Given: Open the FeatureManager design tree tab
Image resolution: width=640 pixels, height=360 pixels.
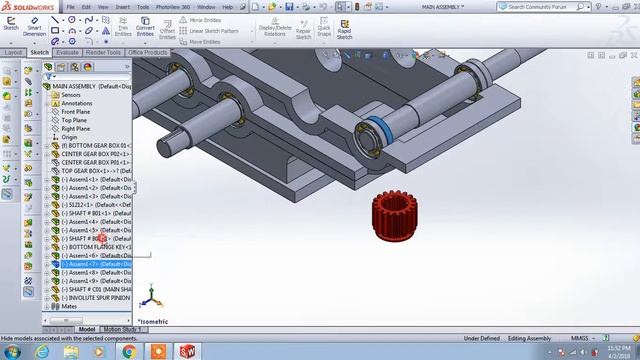Looking at the screenshot, I should [x=49, y=67].
